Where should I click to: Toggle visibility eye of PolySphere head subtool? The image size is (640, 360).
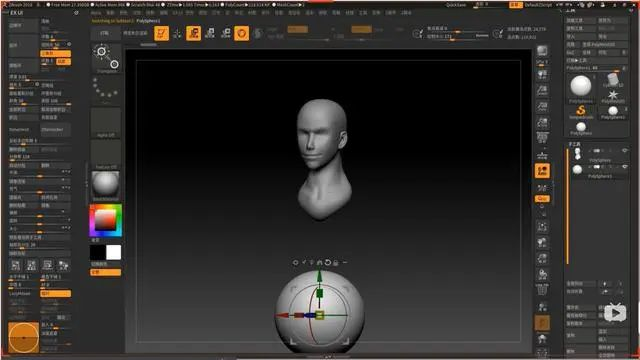click(x=624, y=151)
